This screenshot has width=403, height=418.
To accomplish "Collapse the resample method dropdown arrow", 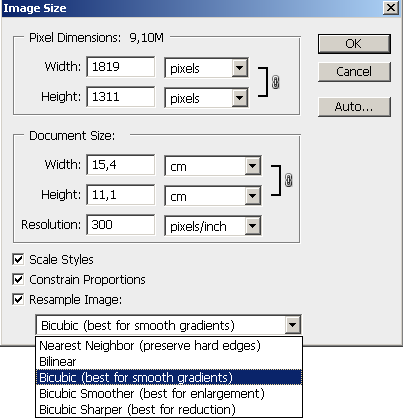I will pyautogui.click(x=293, y=325).
